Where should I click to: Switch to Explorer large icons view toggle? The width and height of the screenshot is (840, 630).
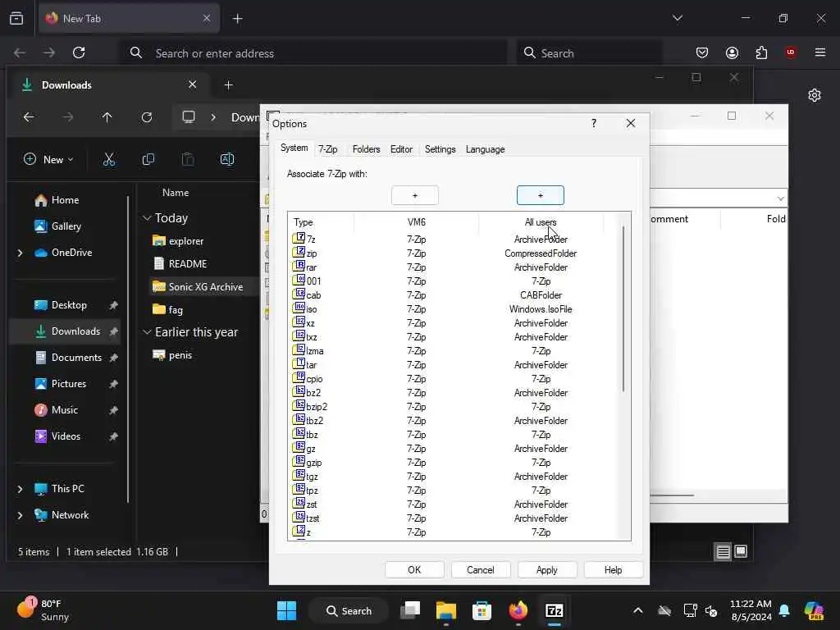point(741,552)
